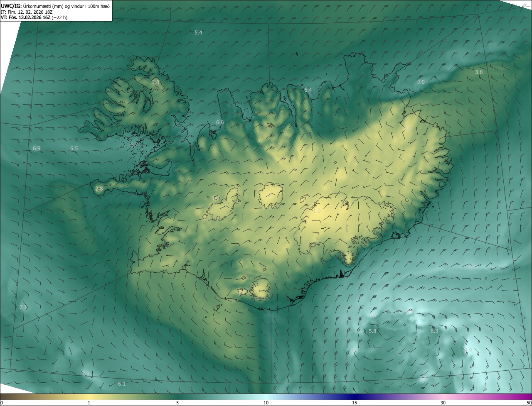
Task: Click the initial time line 'IT: Fim. 12. 02. 2026 18Z'
Action: (27, 12)
